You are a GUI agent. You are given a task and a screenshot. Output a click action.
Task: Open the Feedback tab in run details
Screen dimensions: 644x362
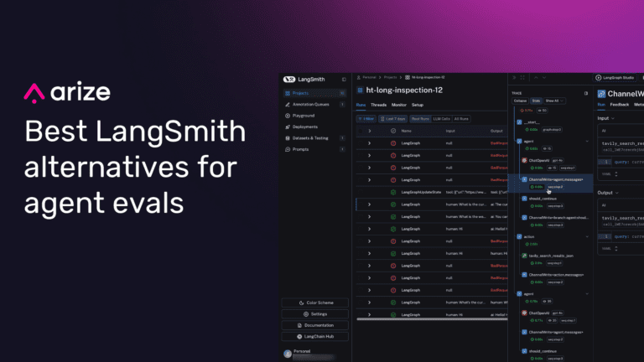coord(620,105)
